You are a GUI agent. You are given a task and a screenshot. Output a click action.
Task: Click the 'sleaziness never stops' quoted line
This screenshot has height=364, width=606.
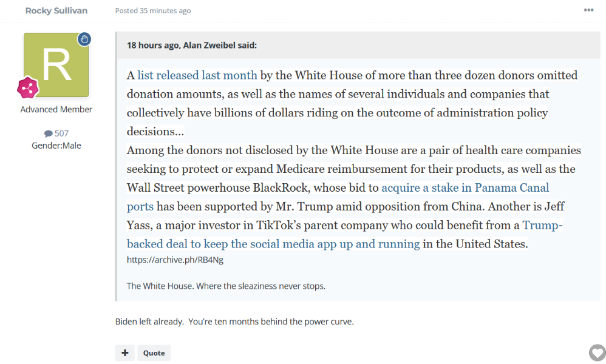click(226, 286)
